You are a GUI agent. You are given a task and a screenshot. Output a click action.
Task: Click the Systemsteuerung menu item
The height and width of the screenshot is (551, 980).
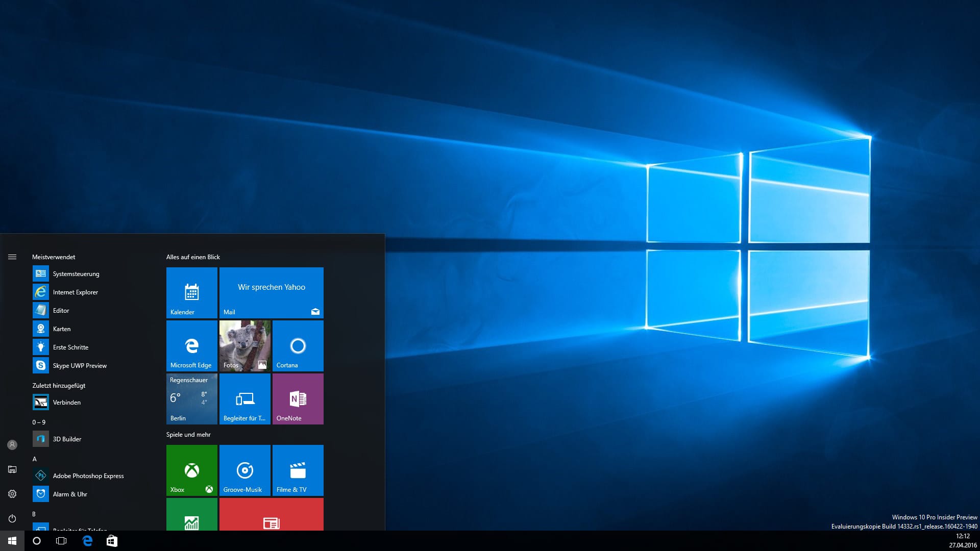[x=76, y=274]
